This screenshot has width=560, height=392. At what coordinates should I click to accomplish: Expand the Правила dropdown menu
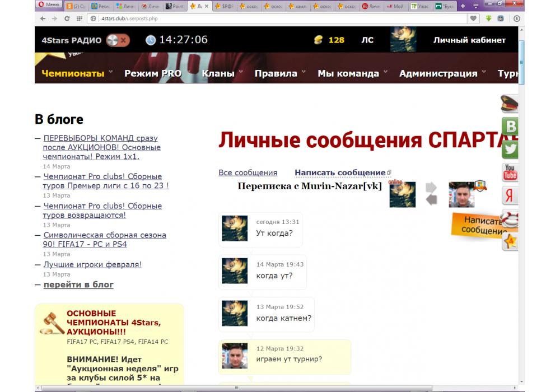click(x=304, y=73)
